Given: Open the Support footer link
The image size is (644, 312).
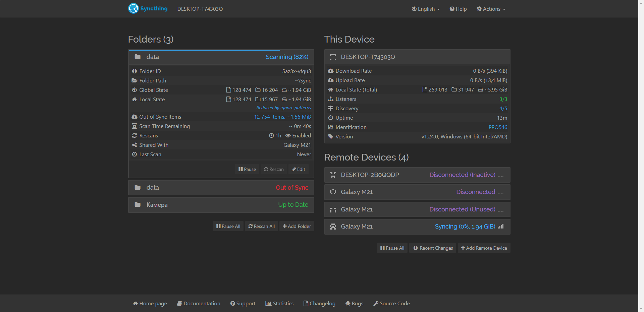Looking at the screenshot, I should (x=243, y=304).
